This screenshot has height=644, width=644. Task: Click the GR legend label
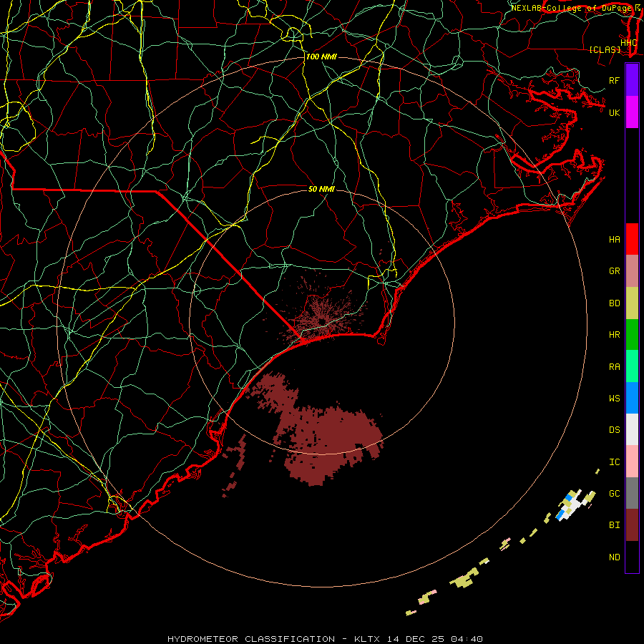(614, 271)
